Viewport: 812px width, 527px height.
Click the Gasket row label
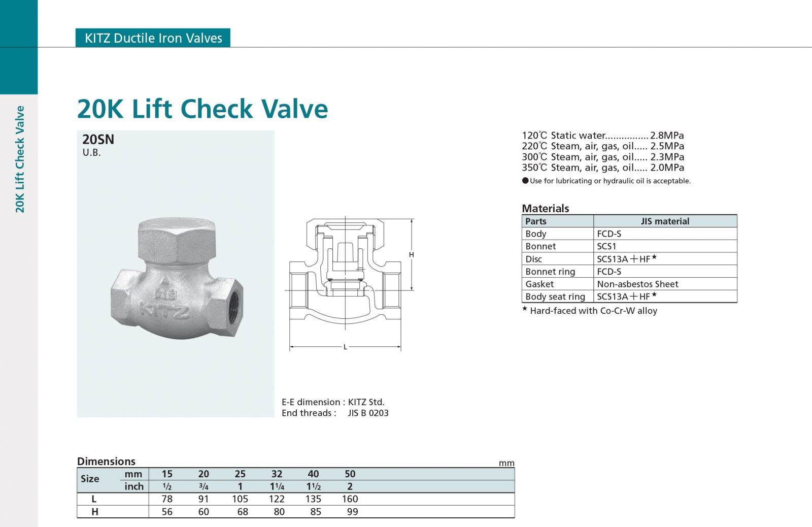click(x=539, y=284)
